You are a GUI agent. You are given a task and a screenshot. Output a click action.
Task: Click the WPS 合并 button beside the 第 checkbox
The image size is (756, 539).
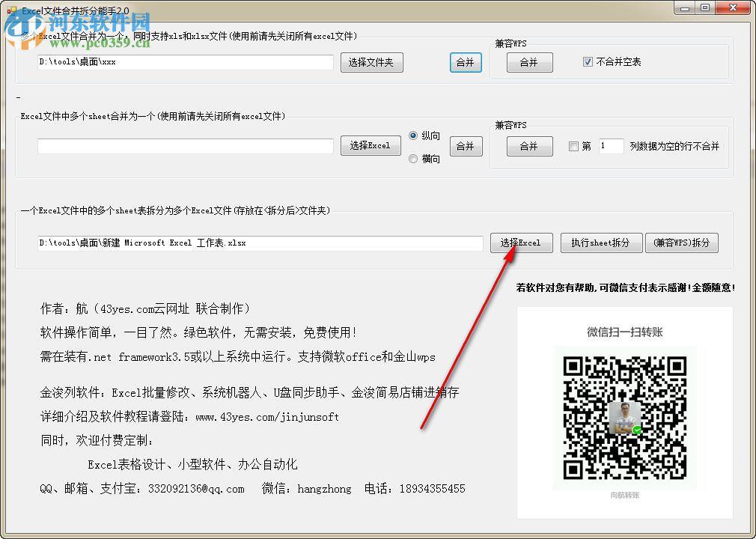point(529,146)
